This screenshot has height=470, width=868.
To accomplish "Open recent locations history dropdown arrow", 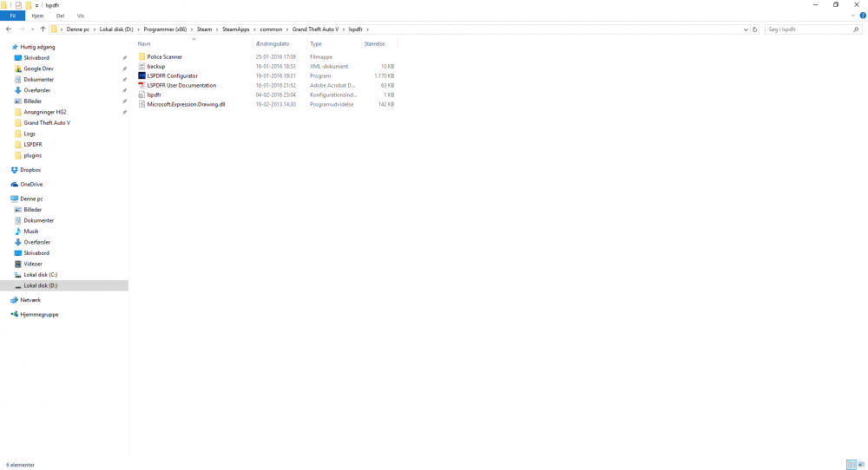I will pyautogui.click(x=33, y=29).
